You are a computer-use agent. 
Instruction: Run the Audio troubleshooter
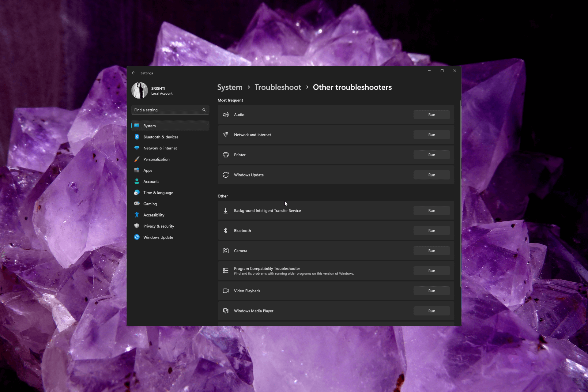pos(432,115)
